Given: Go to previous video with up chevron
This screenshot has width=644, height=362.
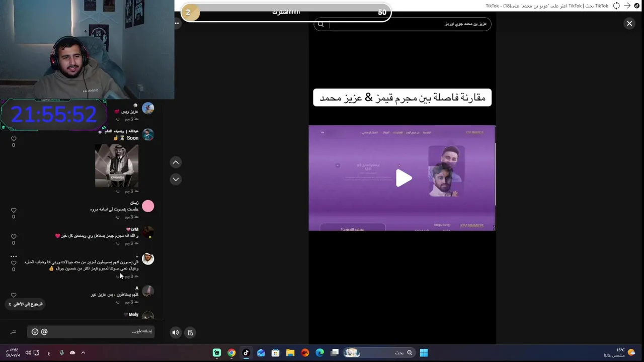Looking at the screenshot, I should pos(176,162).
